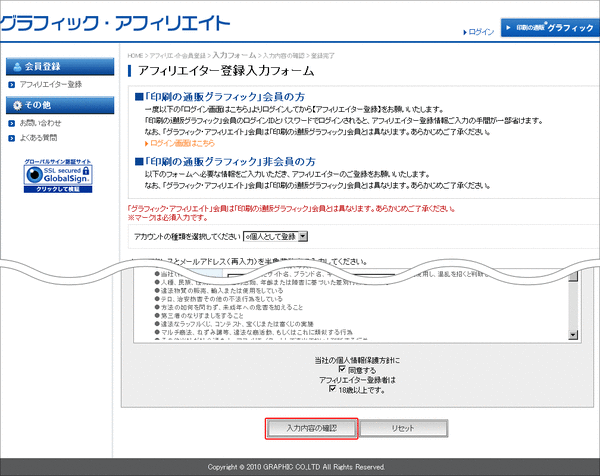Open アフィリエイター登録 in sidebar
Screen dimensions: 600x476
coord(51,85)
